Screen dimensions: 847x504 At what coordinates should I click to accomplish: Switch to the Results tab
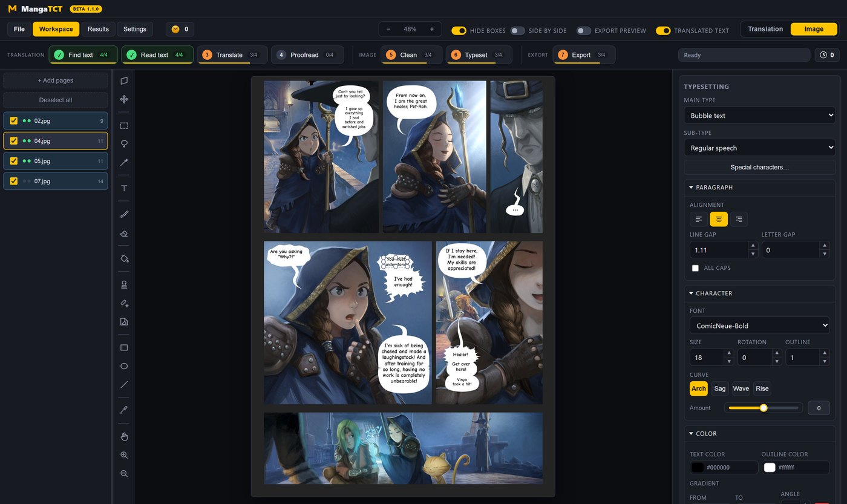98,29
